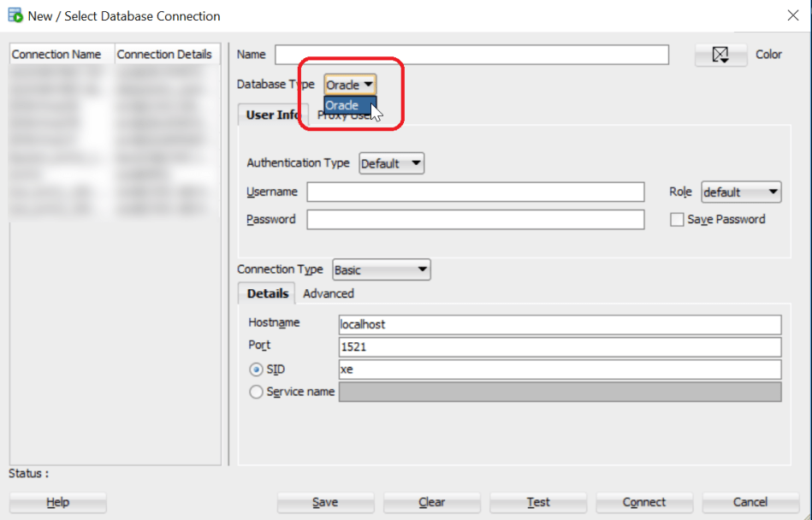Enable the Save Password checkbox
Image resolution: width=812 pixels, height=520 pixels.
point(678,220)
